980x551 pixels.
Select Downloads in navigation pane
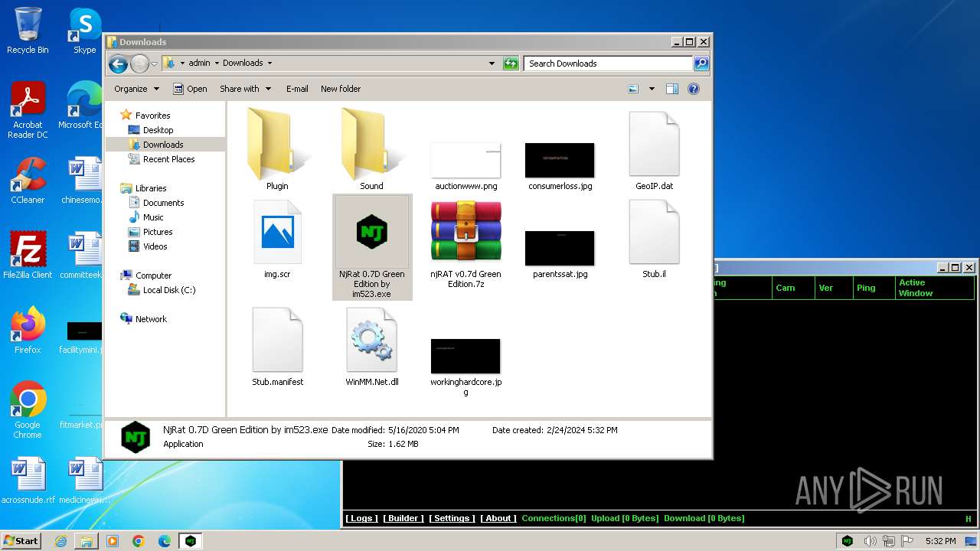pos(163,145)
